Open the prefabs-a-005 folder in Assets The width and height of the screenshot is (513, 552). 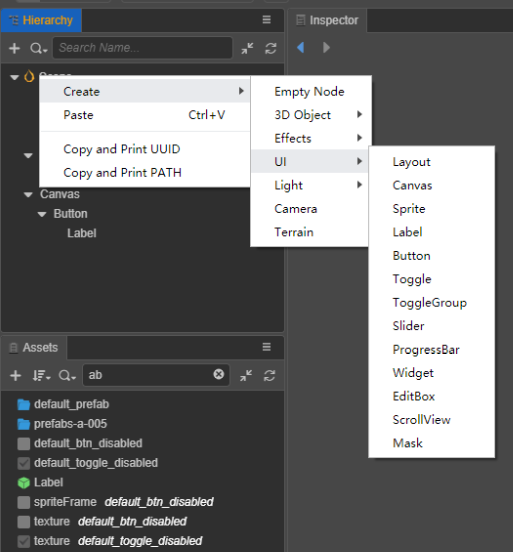click(x=62, y=424)
